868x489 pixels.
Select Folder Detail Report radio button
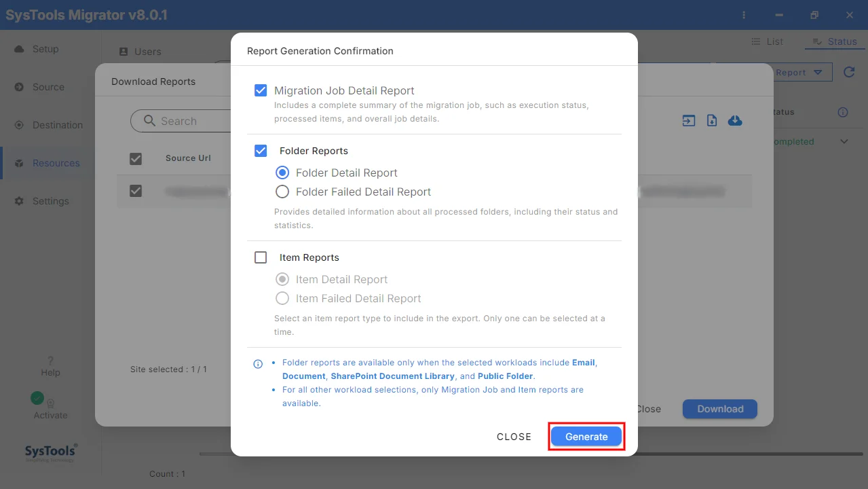click(x=282, y=173)
